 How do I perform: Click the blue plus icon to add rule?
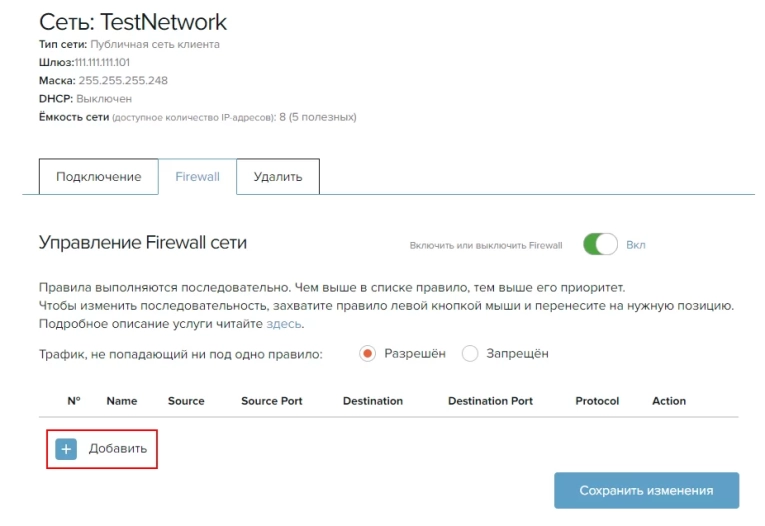point(66,449)
